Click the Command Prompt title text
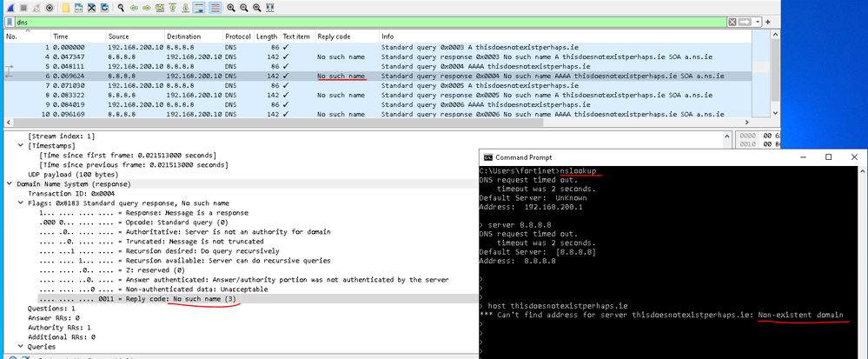Image resolution: width=868 pixels, height=359 pixels. point(524,157)
